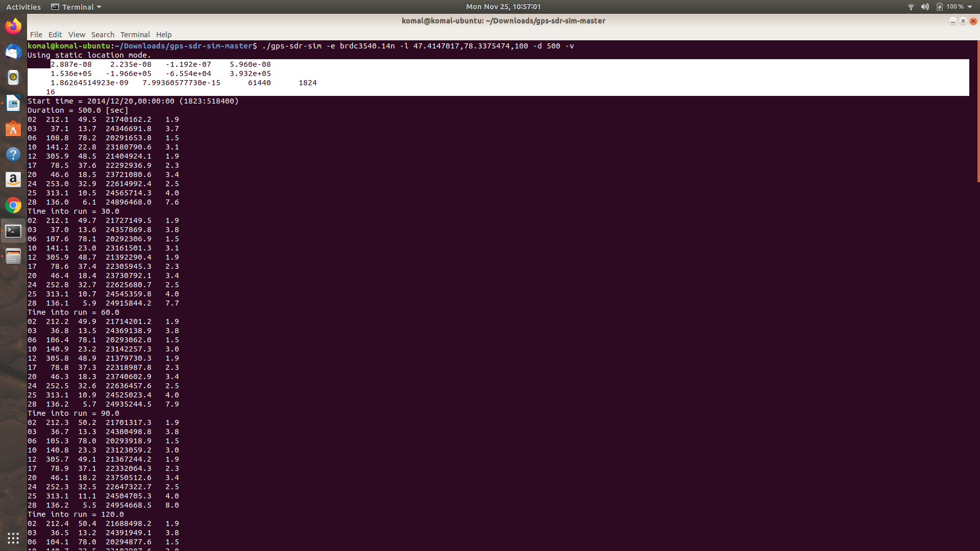Open the View menu
Viewport: 980px width, 551px height.
tap(77, 35)
